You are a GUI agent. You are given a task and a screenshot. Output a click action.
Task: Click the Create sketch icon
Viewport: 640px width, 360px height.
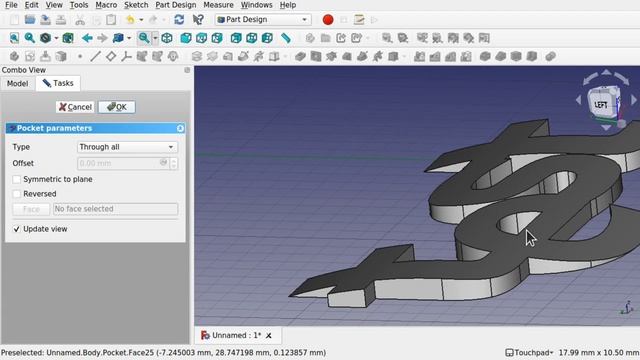[x=30, y=56]
